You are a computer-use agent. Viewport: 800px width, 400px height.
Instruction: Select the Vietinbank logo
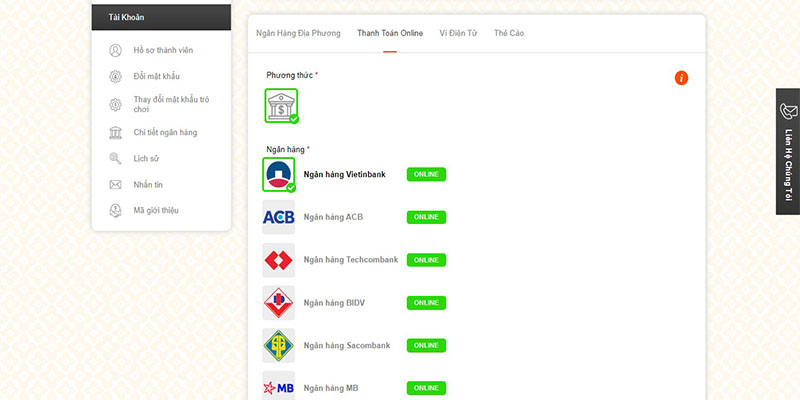coord(279,174)
